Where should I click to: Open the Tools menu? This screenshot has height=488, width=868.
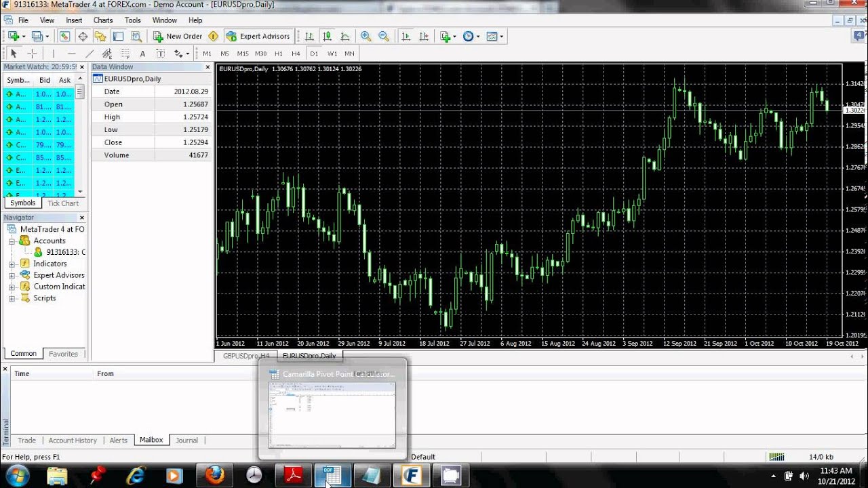click(x=133, y=20)
